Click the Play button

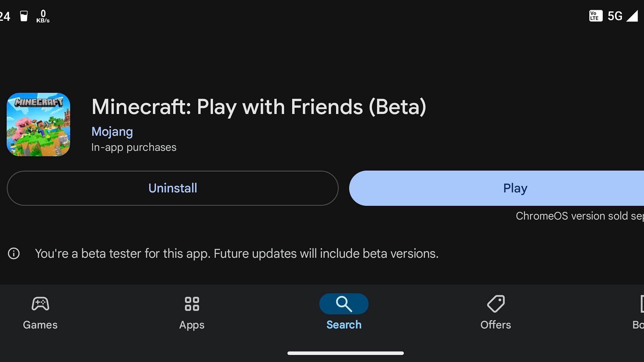point(515,188)
